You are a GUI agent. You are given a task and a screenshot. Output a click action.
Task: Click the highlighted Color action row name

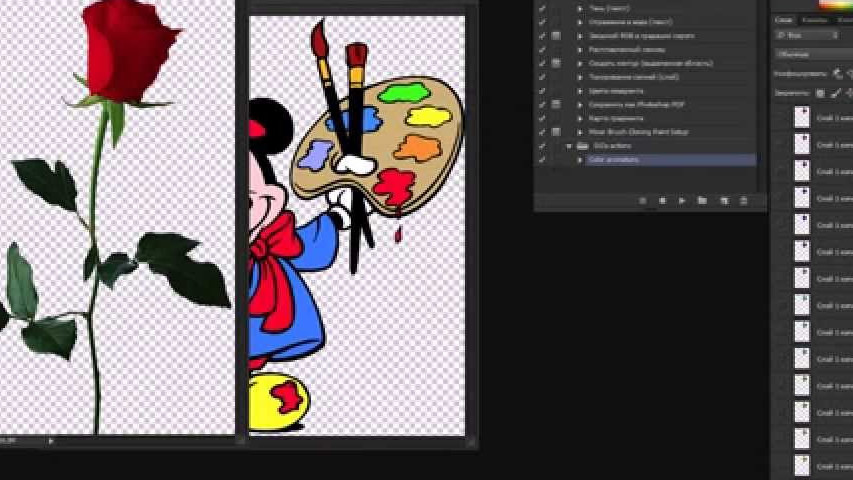pos(614,159)
